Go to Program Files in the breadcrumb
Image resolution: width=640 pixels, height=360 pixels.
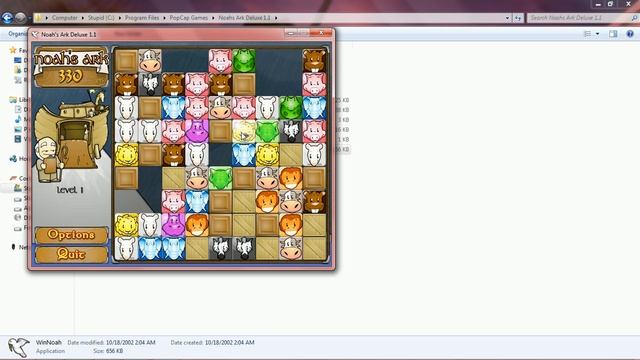pyautogui.click(x=142, y=18)
